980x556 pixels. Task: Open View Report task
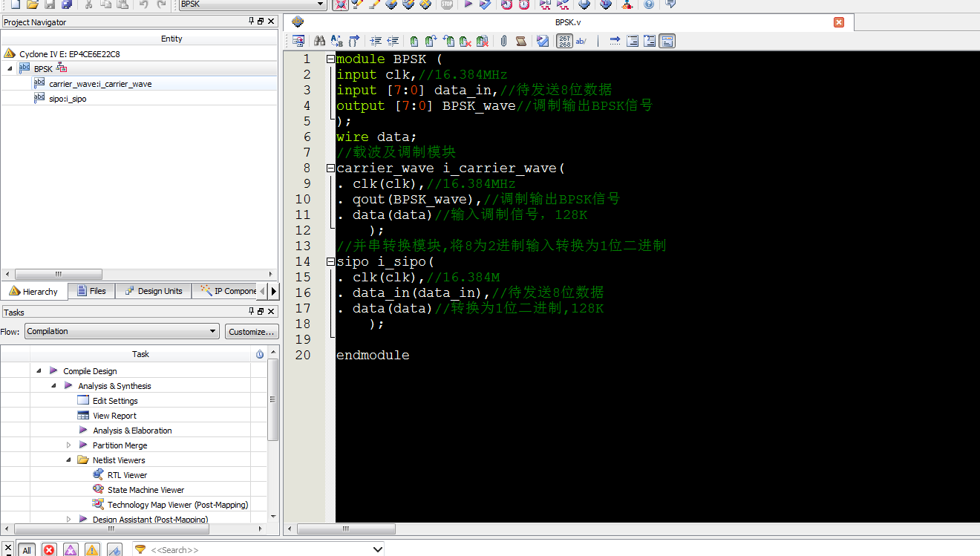114,416
